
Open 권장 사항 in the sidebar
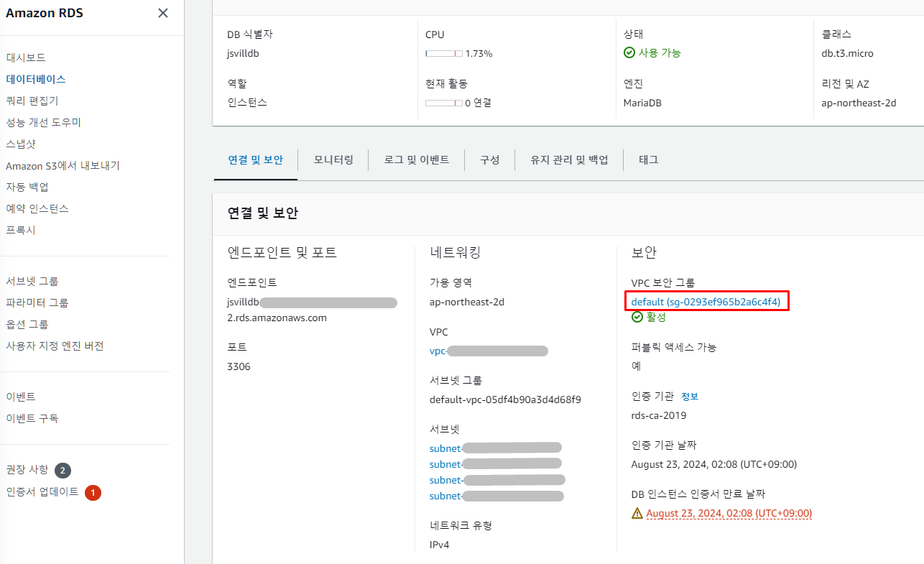tap(27, 470)
